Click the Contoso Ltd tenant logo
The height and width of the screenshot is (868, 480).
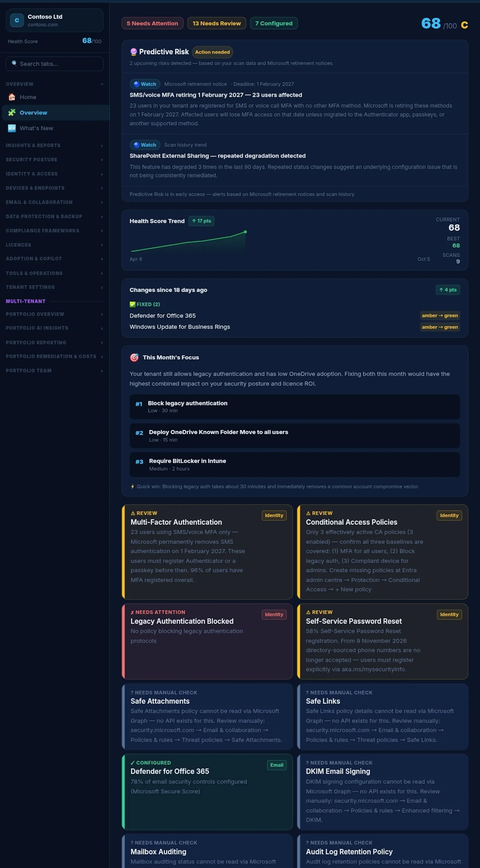17,20
